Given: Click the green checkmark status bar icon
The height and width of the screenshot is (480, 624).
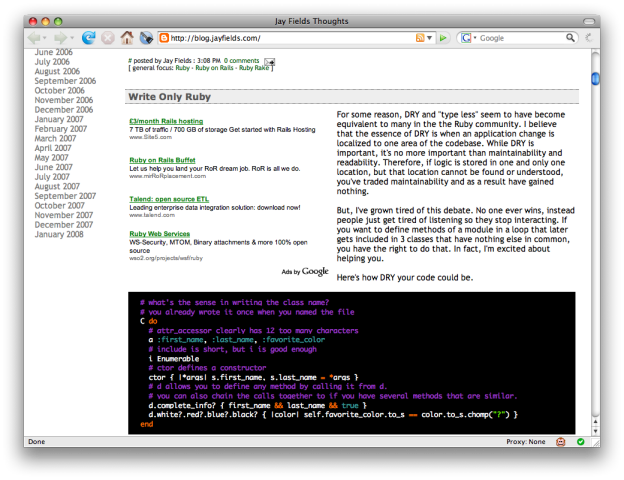Looking at the screenshot, I should 579,441.
